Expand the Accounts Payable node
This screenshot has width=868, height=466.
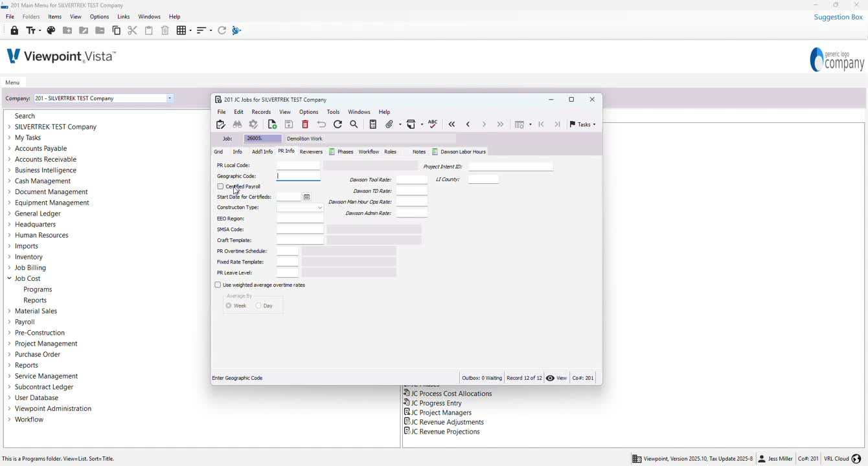(9, 148)
